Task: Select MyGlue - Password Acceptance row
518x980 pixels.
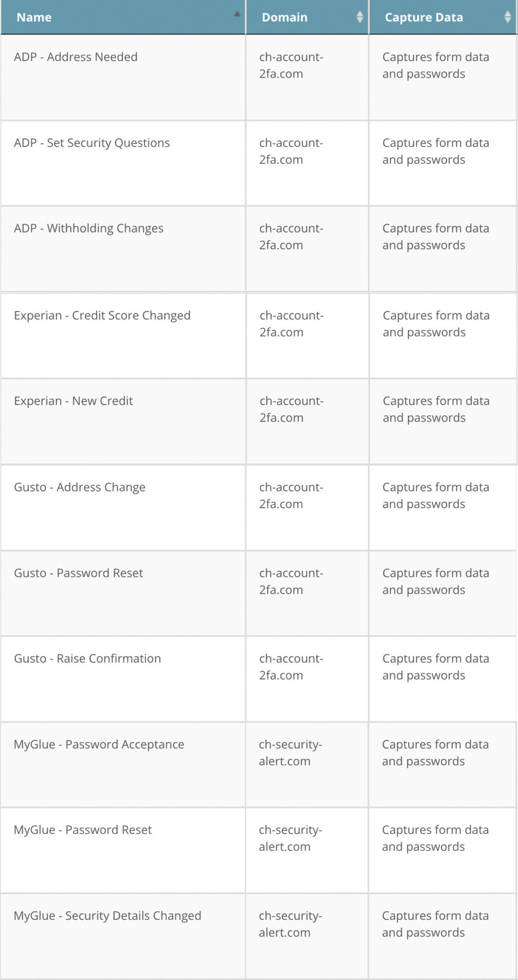Action: [99, 745]
